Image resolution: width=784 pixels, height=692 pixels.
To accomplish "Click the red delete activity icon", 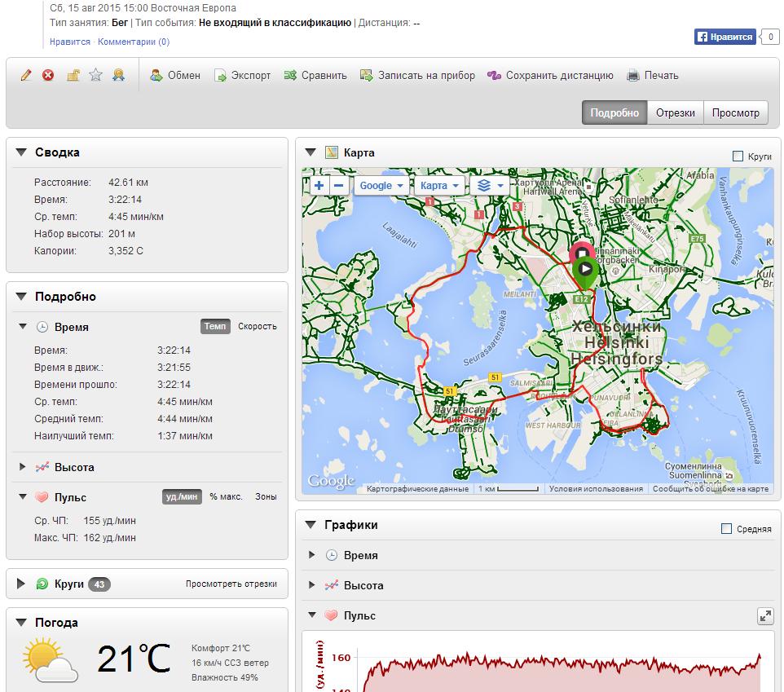I will click(x=48, y=76).
